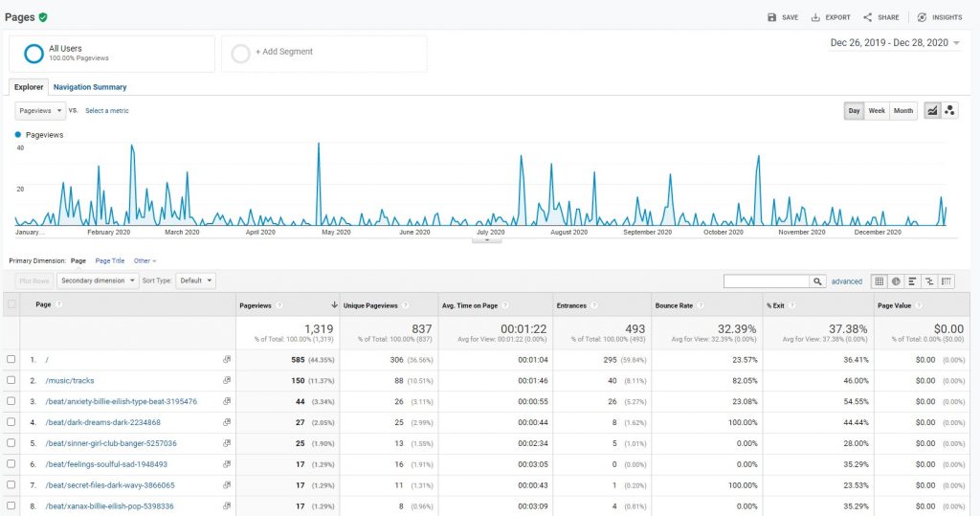The height and width of the screenshot is (516, 980).
Task: Choose Page Title as primary dimension
Action: pos(110,260)
